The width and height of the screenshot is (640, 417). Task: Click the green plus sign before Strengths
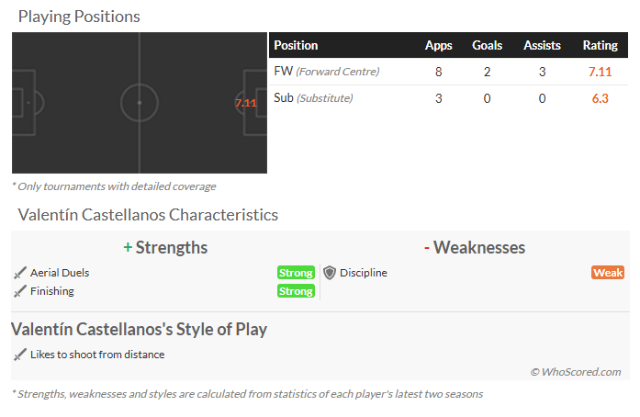pyautogui.click(x=127, y=247)
